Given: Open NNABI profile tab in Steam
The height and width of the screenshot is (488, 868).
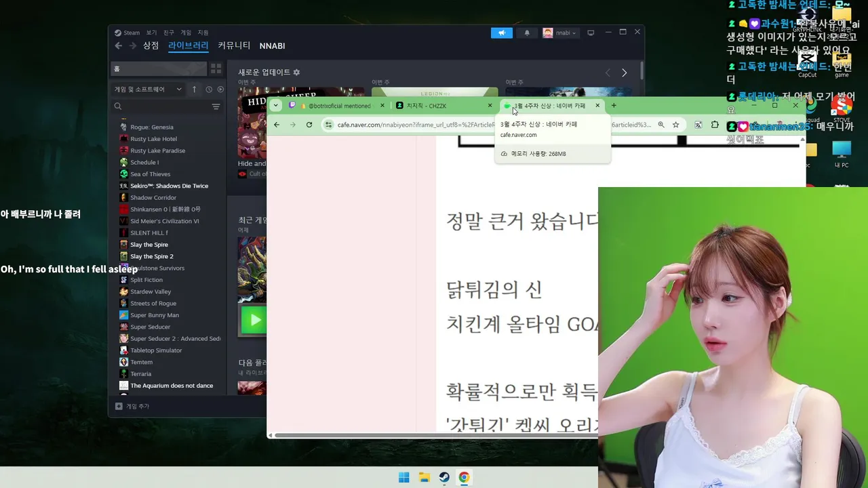Looking at the screenshot, I should (x=272, y=45).
